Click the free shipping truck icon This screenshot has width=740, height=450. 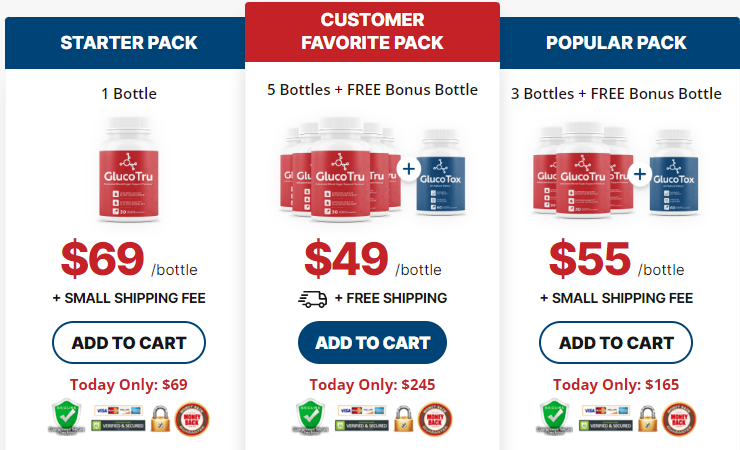(312, 298)
